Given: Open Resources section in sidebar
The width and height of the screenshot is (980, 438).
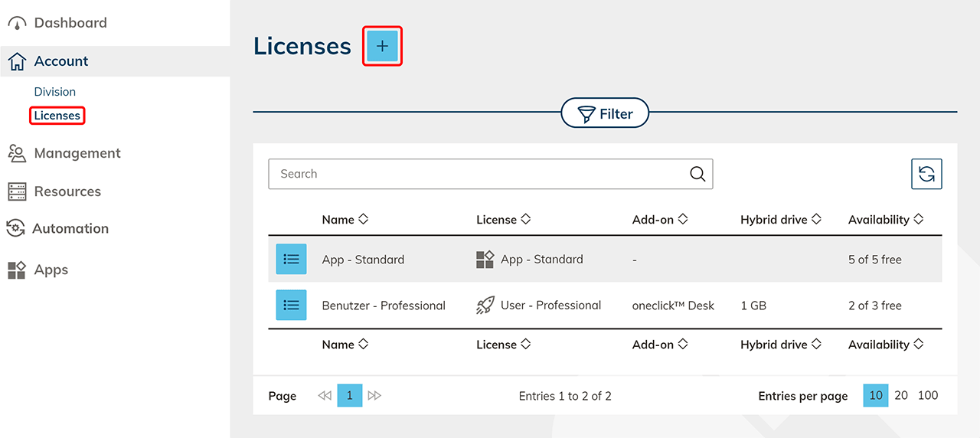Looking at the screenshot, I should [x=67, y=191].
